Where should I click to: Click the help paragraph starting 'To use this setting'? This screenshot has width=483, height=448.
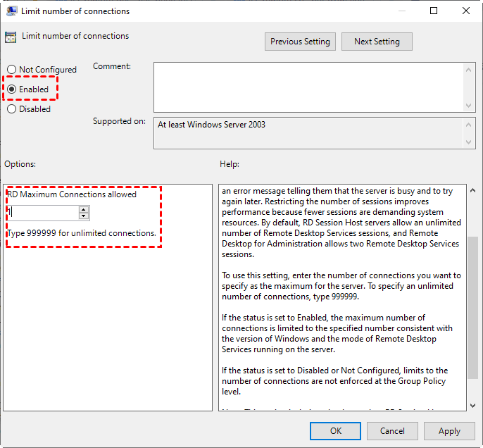(x=341, y=286)
